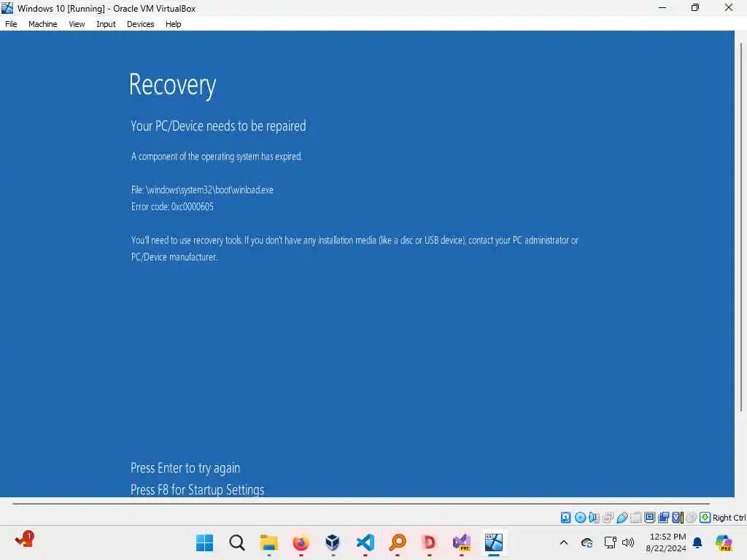Open Visual Studio Preview from taskbar
This screenshot has height=560, width=747.
(461, 542)
